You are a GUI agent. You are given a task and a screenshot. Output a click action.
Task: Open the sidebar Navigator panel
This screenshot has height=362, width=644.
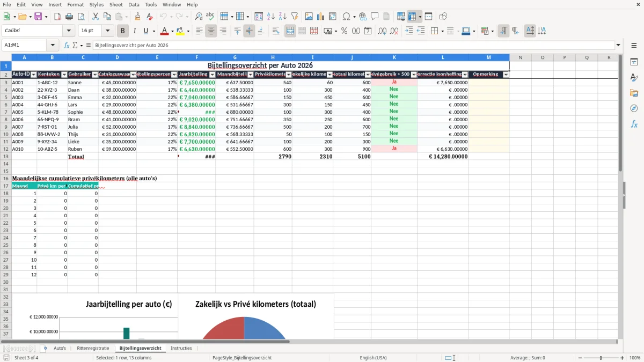click(x=634, y=109)
